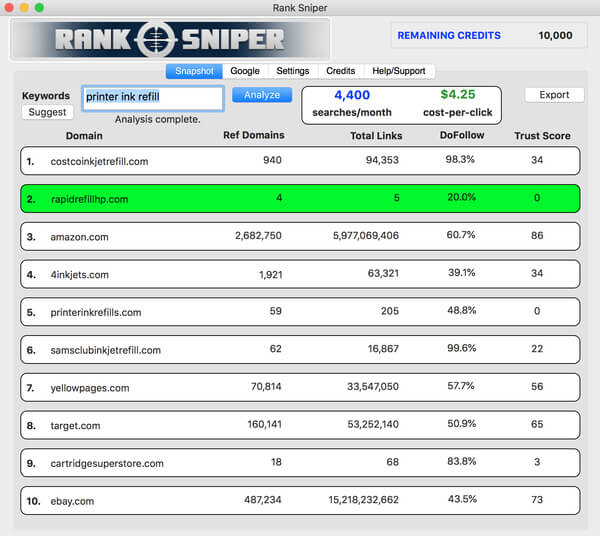The image size is (600, 536).
Task: Click yellowpages.com ref domains 70,814
Action: tap(266, 387)
